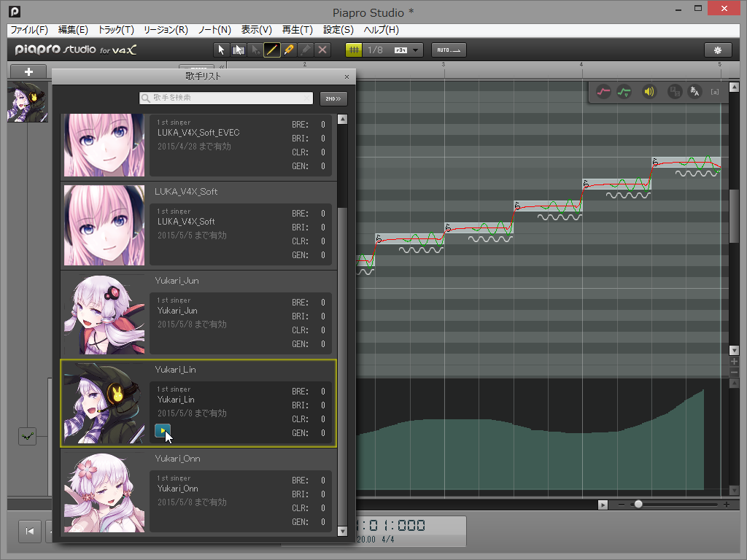Screen dimensions: 747x560
Task: Toggle triplet quantize next to 1/8
Action: [x=400, y=50]
